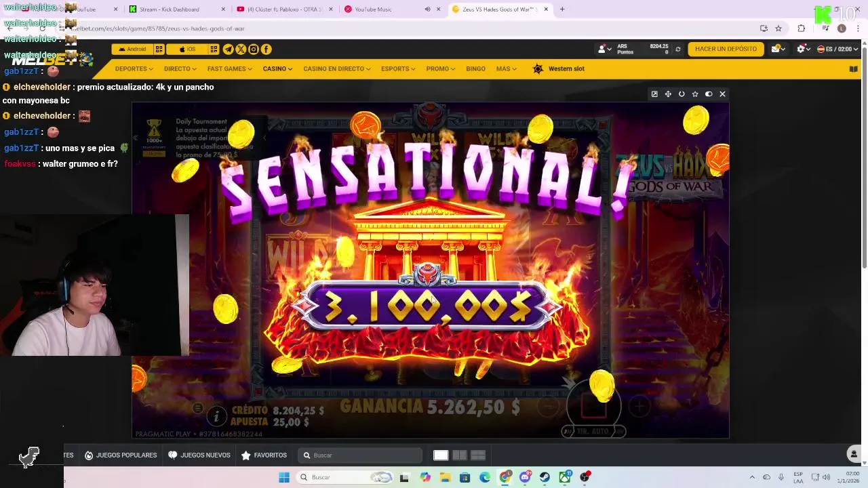Show the QR code next to Android
The image size is (868, 488).
pos(159,49)
